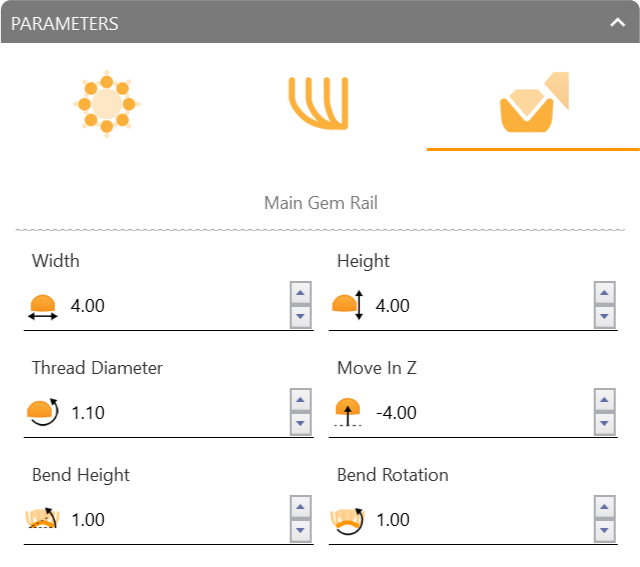Increase Width with the up arrow
Image resolution: width=640 pixels, height=567 pixels.
300,293
